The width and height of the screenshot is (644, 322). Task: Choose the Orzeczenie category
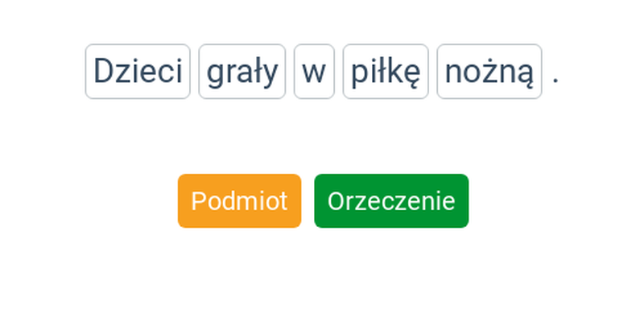tap(391, 200)
